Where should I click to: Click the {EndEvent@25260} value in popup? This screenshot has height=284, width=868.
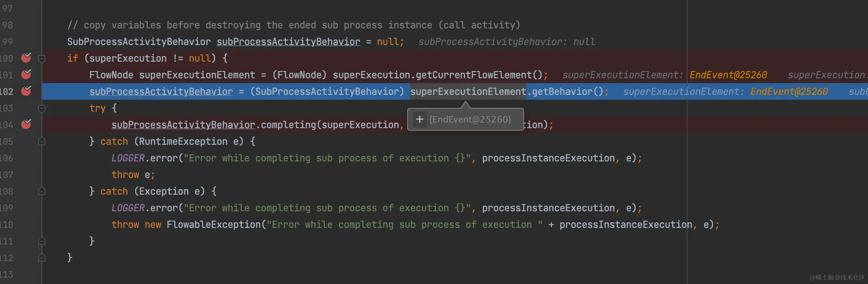pos(470,119)
